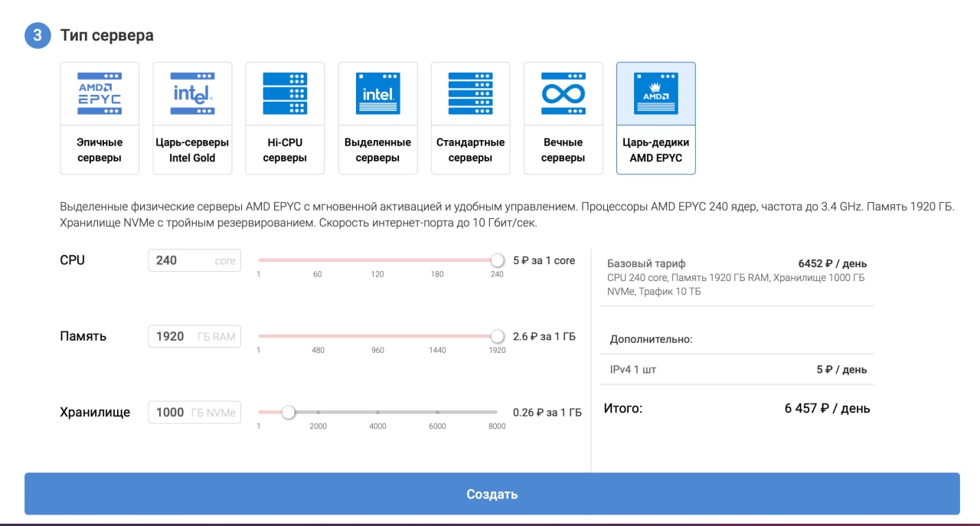This screenshot has width=980, height=526.
Task: Click the Создать button
Action: [x=492, y=494]
